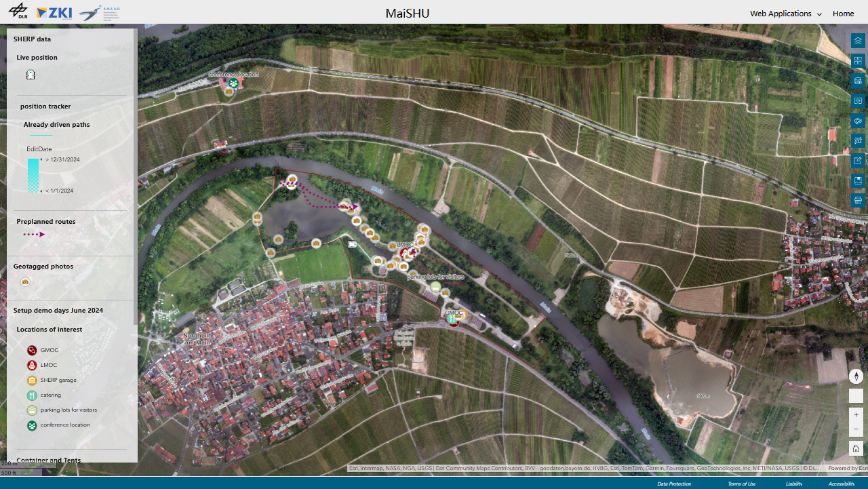Screen dimensions: 868x489
Task: Zoom in on the map
Action: (x=856, y=414)
